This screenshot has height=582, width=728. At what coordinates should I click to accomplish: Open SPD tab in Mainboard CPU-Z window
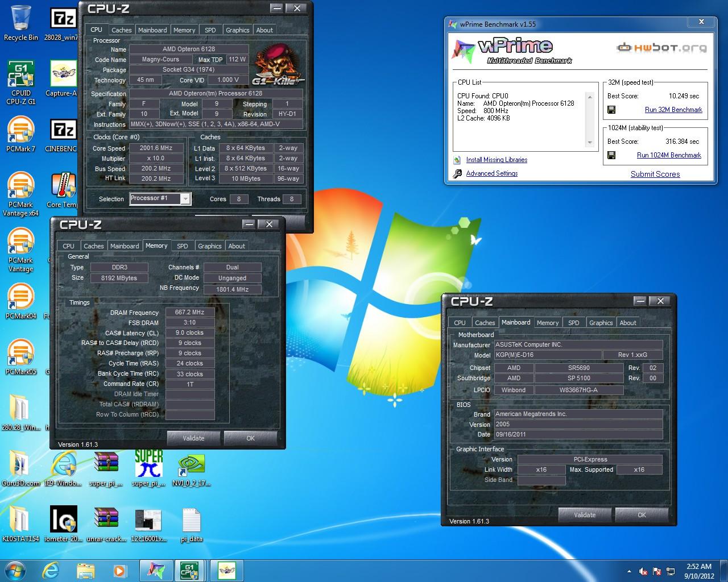click(x=574, y=323)
